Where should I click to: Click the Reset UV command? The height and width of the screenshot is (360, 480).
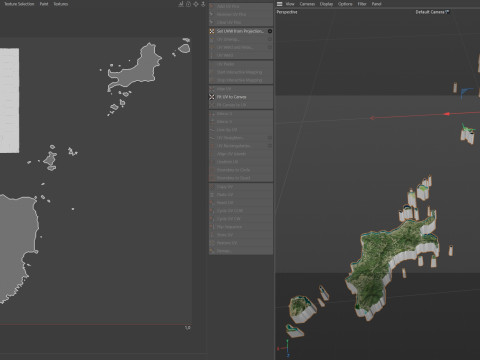tap(241, 203)
